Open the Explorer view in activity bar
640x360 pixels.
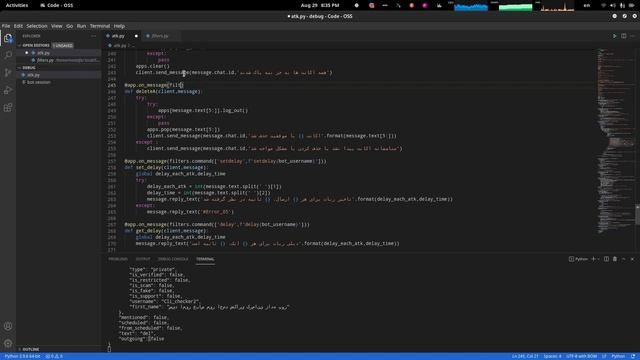tap(8, 38)
